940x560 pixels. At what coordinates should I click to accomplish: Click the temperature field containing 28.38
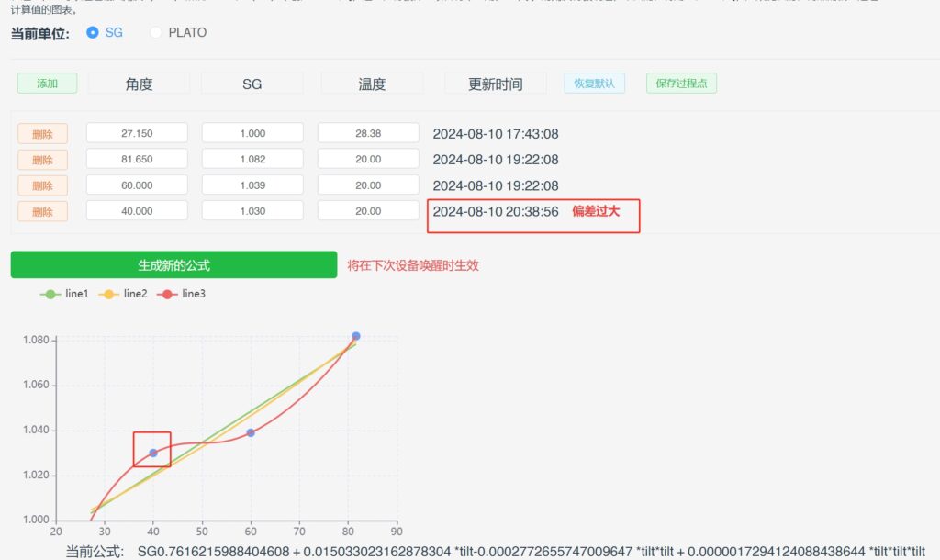tap(368, 133)
